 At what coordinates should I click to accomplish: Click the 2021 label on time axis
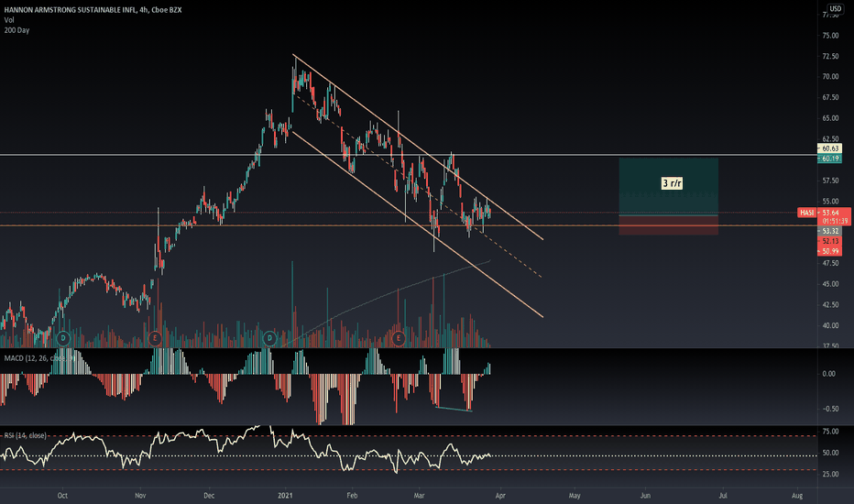[285, 495]
